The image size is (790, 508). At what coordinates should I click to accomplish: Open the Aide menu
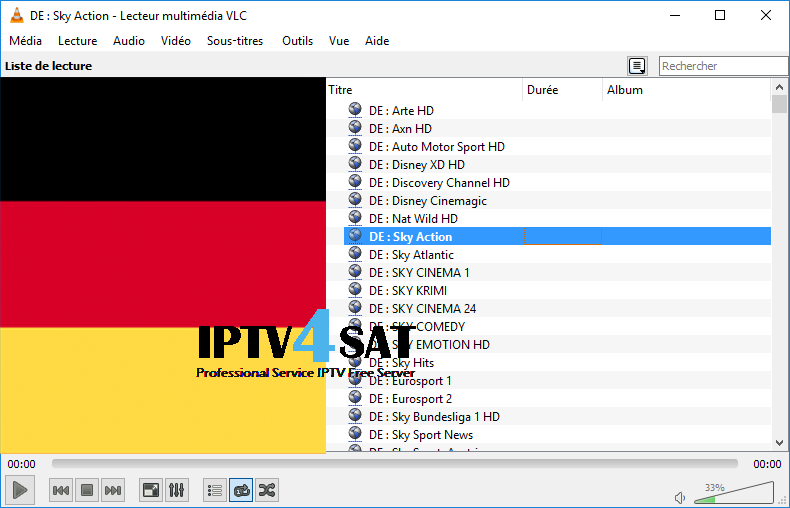point(377,41)
